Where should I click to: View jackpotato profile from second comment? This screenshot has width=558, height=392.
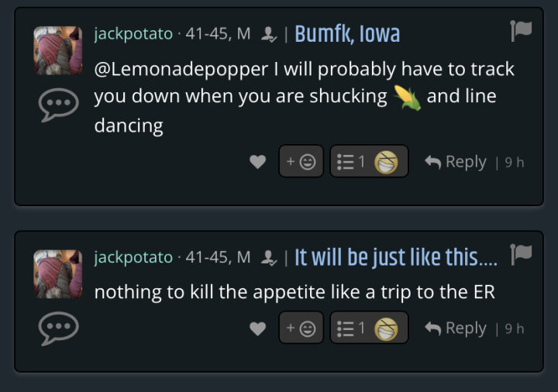pyautogui.click(x=133, y=258)
